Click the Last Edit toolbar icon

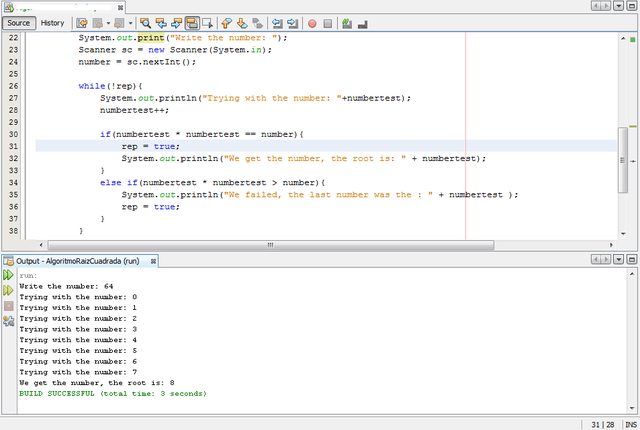pyautogui.click(x=82, y=23)
